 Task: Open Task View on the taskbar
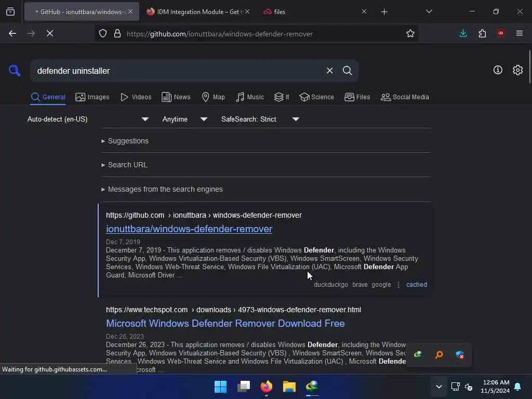pos(244,387)
